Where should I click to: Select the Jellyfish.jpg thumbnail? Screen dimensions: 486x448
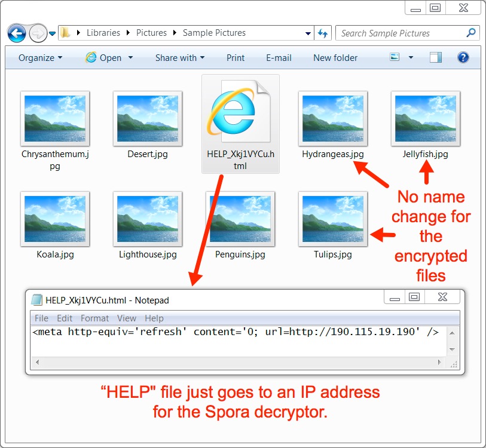[x=426, y=119]
